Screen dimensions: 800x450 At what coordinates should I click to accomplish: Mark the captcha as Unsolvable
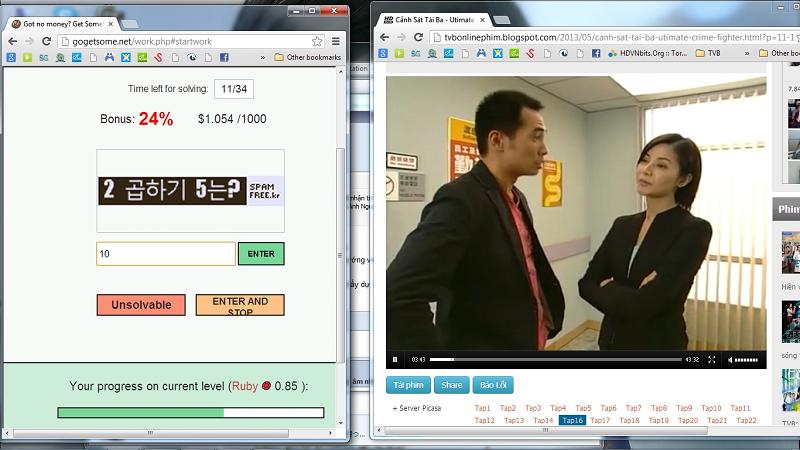pos(141,305)
